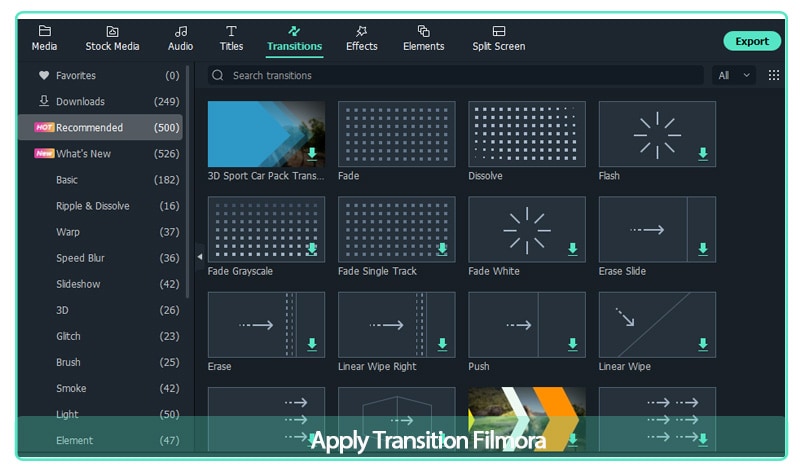
Task: Select the Transitions tab
Action: (294, 39)
